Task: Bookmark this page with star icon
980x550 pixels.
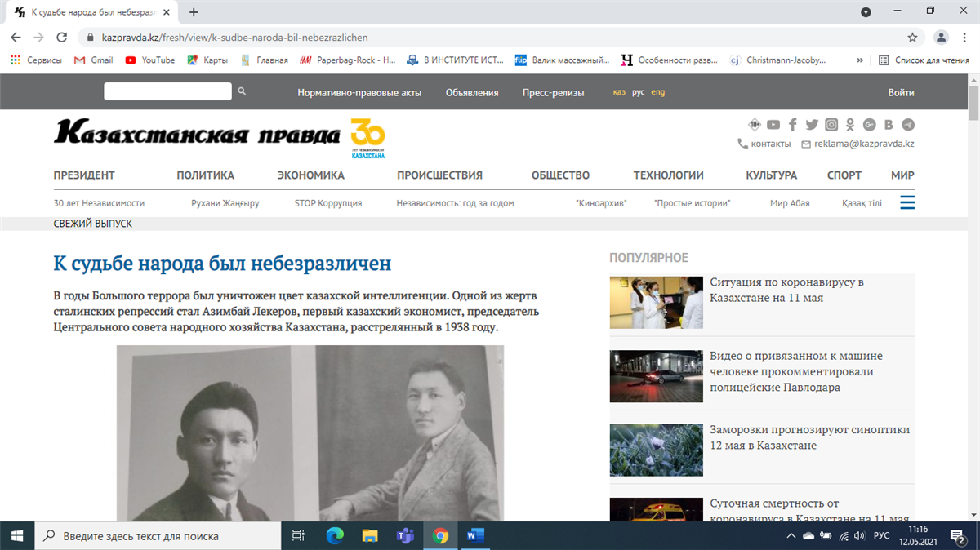Action: point(912,38)
